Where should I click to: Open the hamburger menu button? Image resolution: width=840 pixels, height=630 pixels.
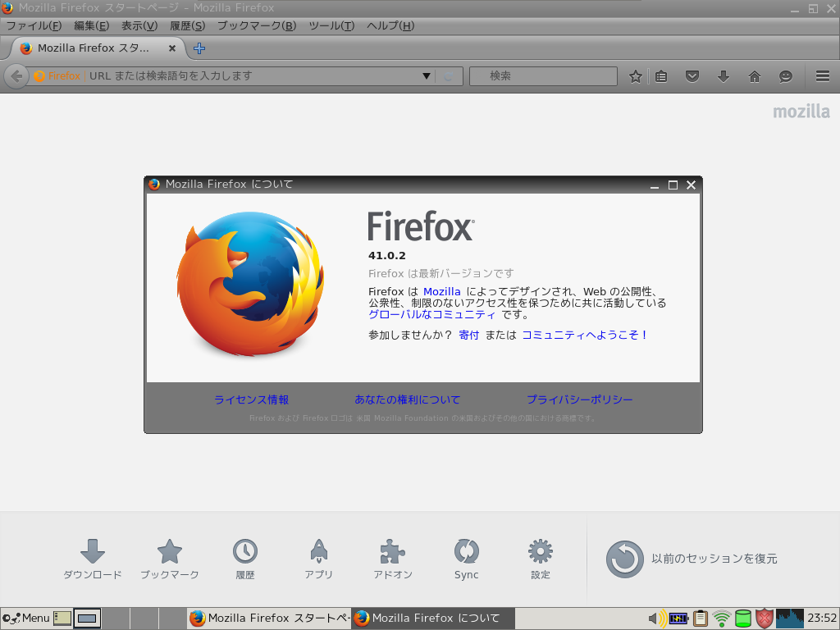pos(822,76)
